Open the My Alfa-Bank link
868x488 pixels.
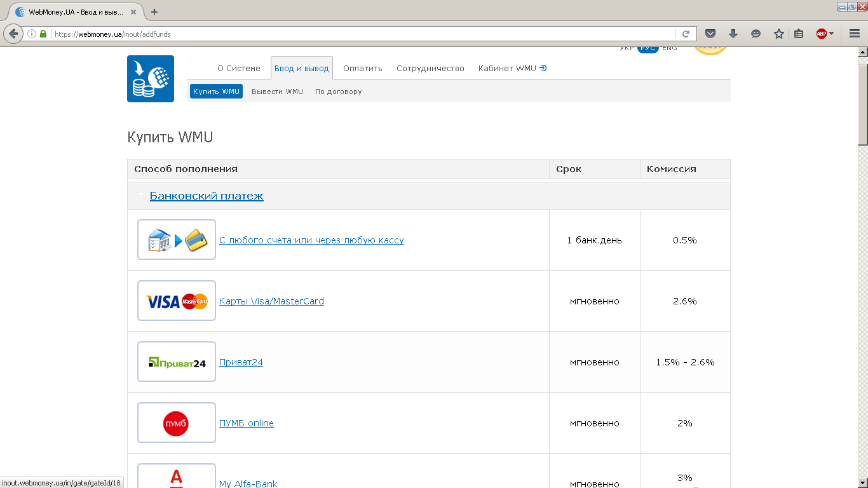248,484
